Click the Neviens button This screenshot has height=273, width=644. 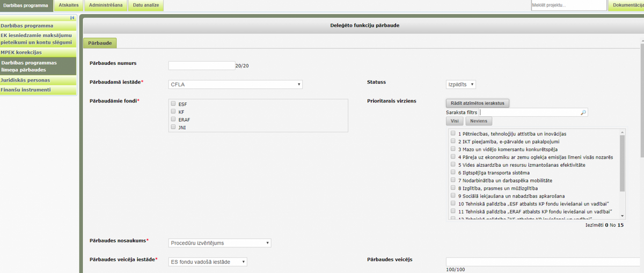pyautogui.click(x=479, y=122)
